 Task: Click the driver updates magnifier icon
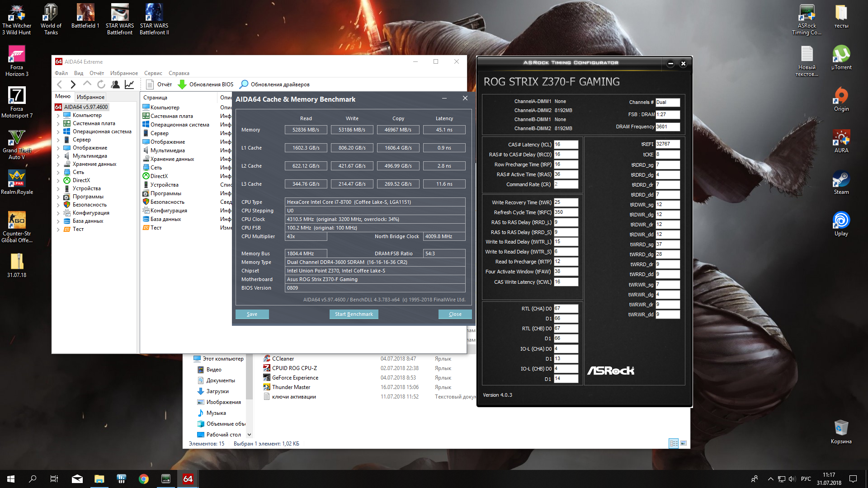pos(244,84)
